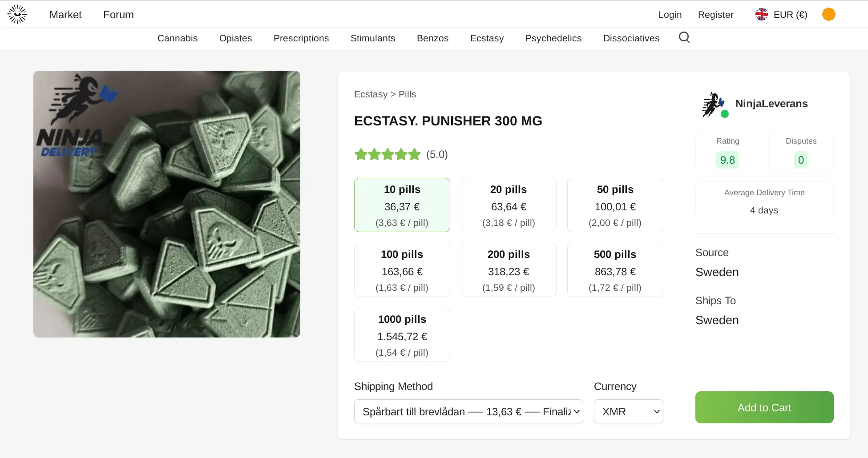868x458 pixels.
Task: Click the fifth rating star
Action: pyautogui.click(x=414, y=154)
